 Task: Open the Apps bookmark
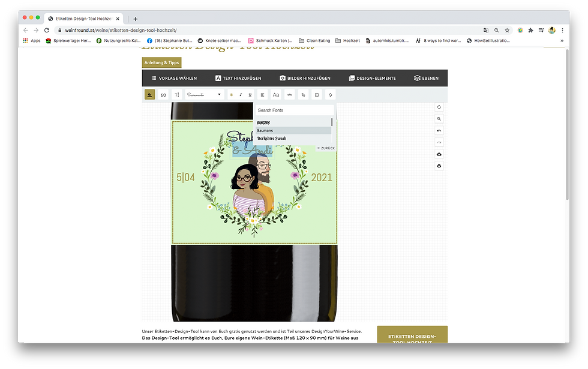pyautogui.click(x=32, y=41)
